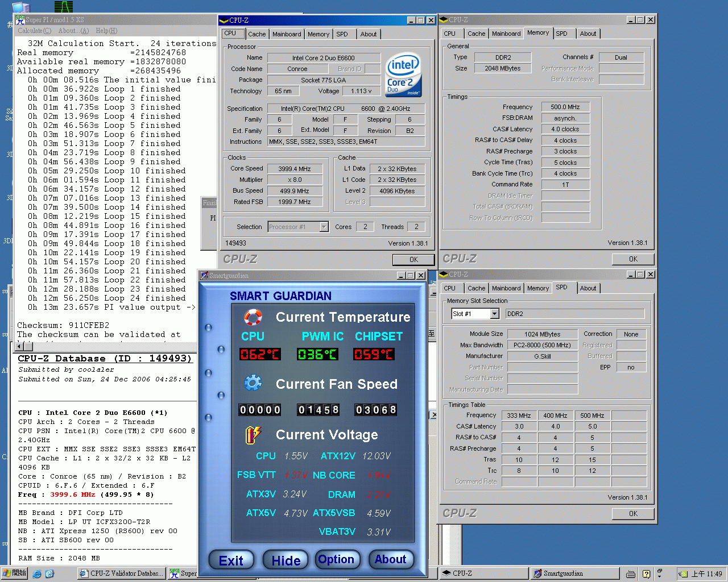This screenshot has width=728, height=582.
Task: Click the memory Frequency 500.0 MHz field
Action: point(565,107)
